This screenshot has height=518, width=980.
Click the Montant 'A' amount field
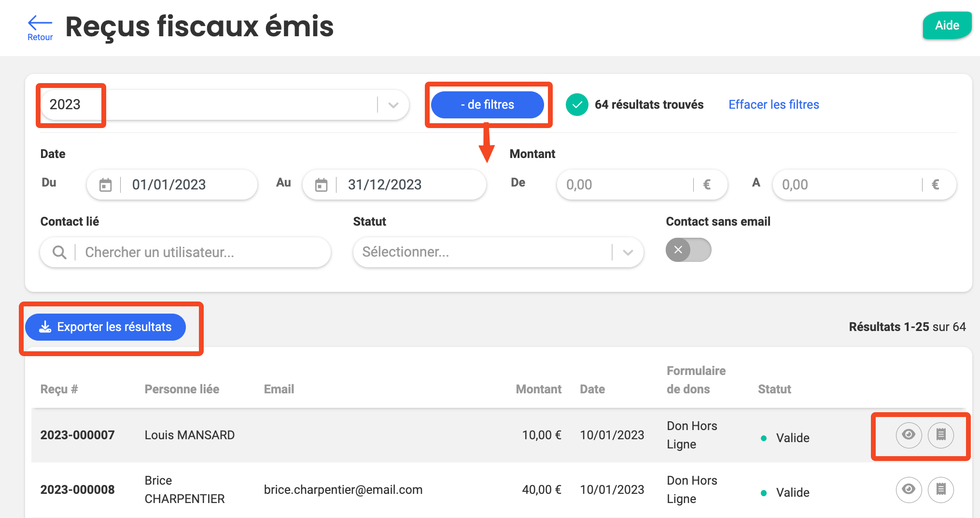864,185
